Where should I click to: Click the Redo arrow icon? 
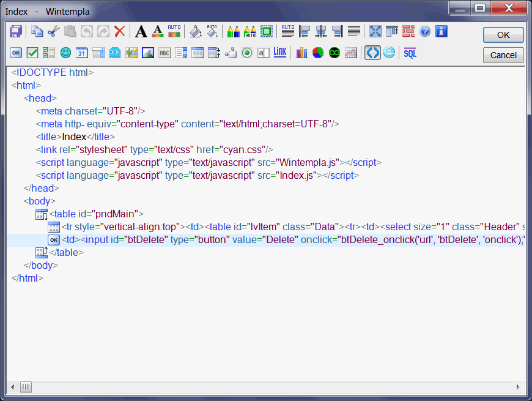coord(103,32)
